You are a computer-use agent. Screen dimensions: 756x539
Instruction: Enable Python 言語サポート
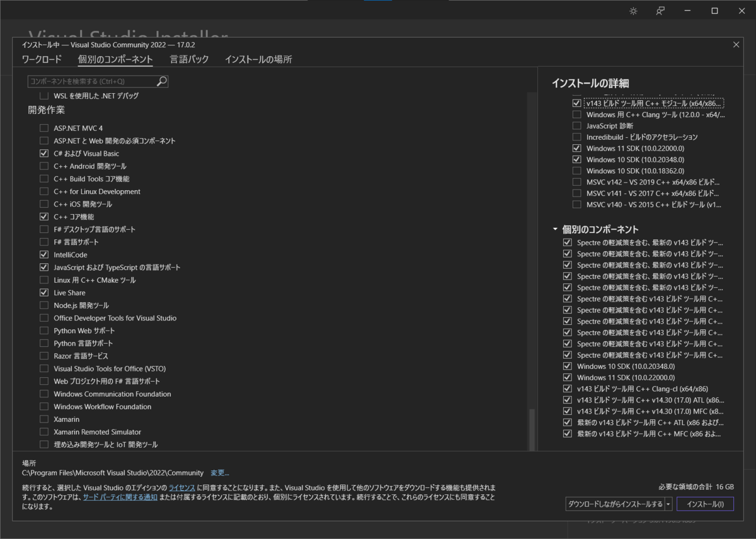point(44,343)
